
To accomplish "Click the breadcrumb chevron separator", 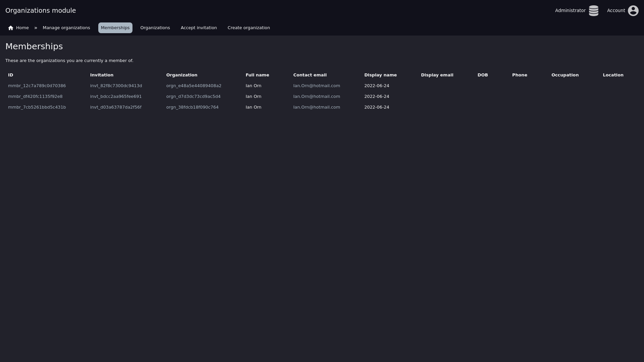I will 36,28.
